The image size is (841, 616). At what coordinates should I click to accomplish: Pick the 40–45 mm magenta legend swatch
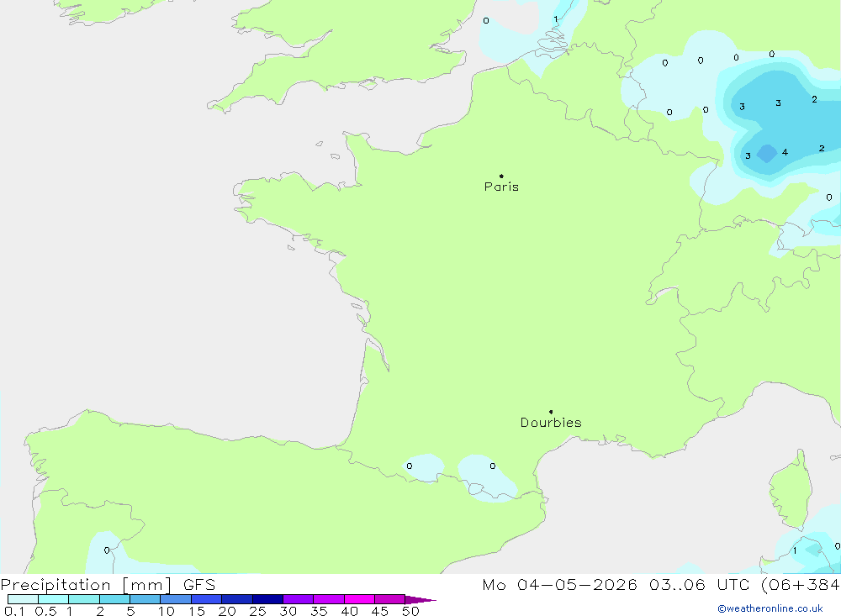359,599
